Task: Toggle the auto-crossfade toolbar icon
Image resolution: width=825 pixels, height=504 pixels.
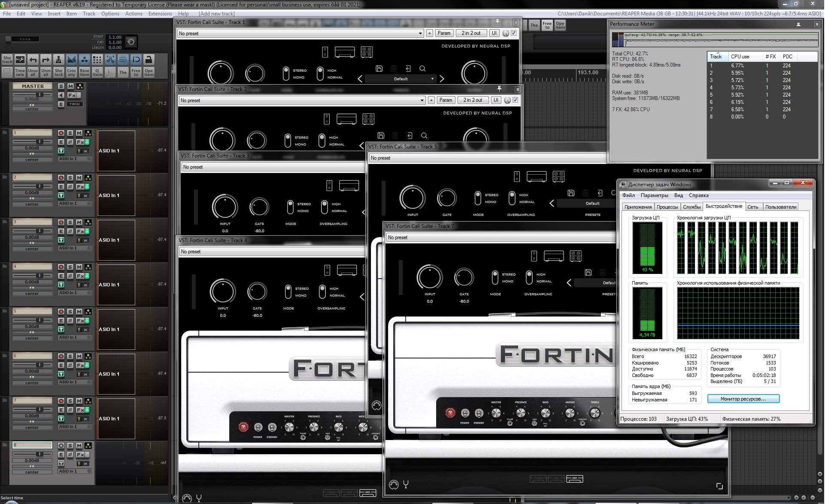Action: click(72, 60)
